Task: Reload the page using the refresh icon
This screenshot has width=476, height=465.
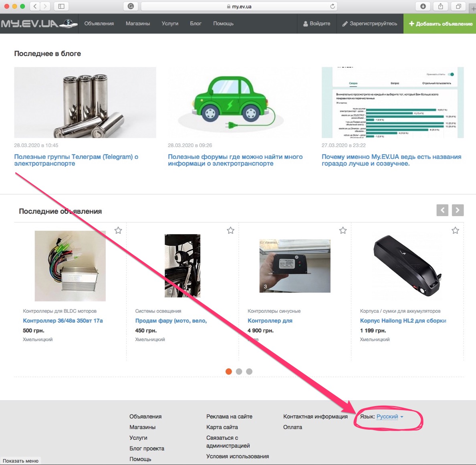Action: tap(332, 6)
